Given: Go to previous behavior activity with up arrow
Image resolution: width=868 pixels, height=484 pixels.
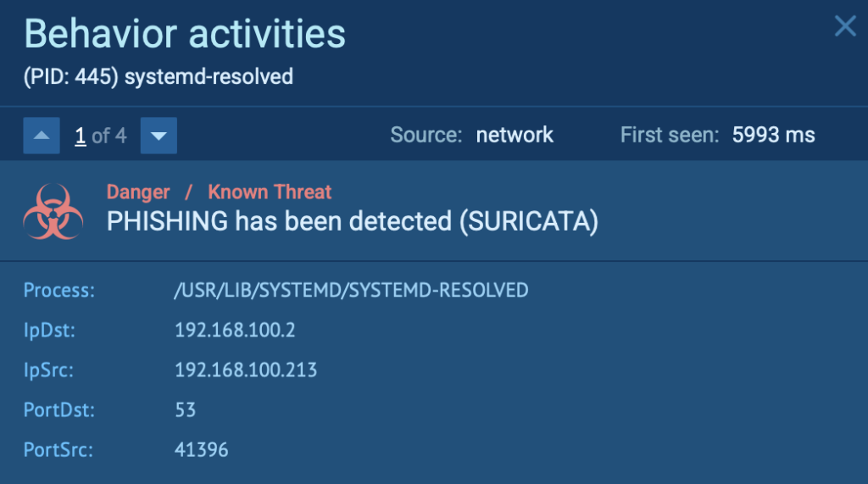Looking at the screenshot, I should [x=42, y=136].
